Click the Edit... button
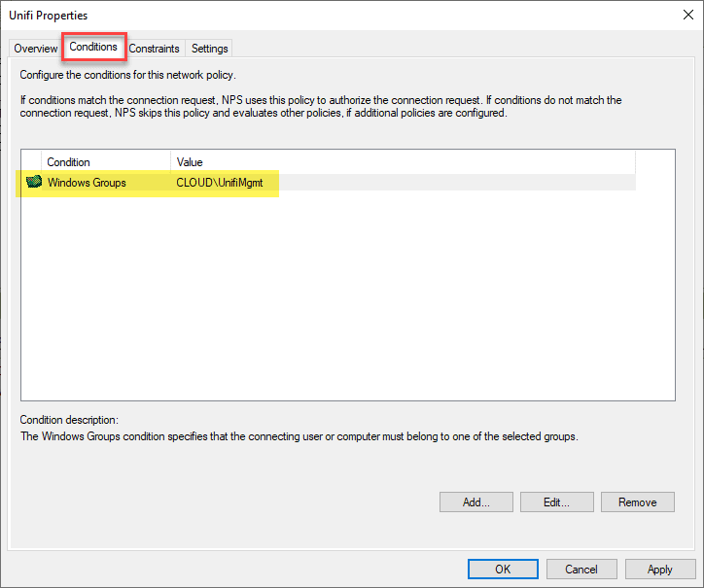The width and height of the screenshot is (704, 588). coord(556,502)
